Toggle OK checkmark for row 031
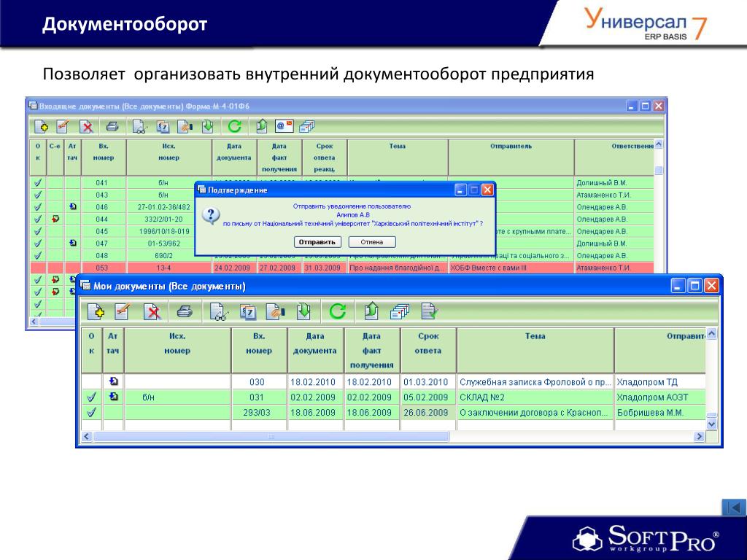The image size is (747, 560). [x=91, y=397]
